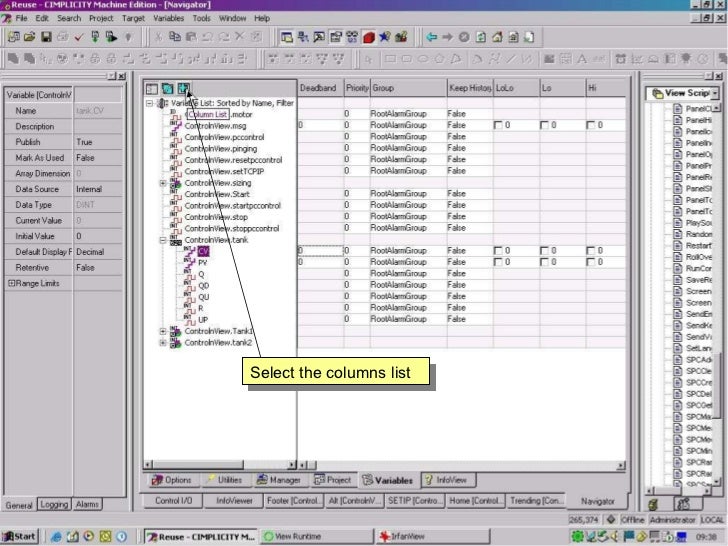Image resolution: width=728 pixels, height=546 pixels.
Task: Check the LoLo box in PV row
Action: (498, 262)
